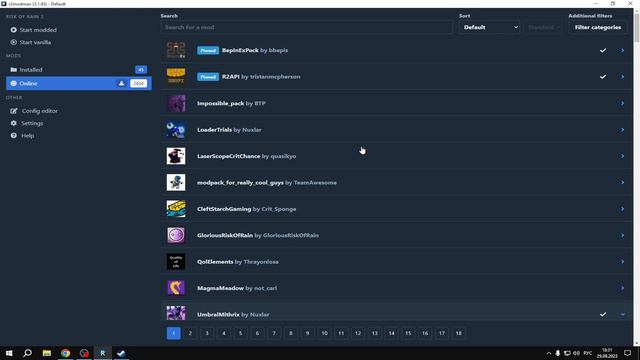Expand the LaserScopeCritChance row chevron
The width and height of the screenshot is (640, 360).
coord(622,156)
